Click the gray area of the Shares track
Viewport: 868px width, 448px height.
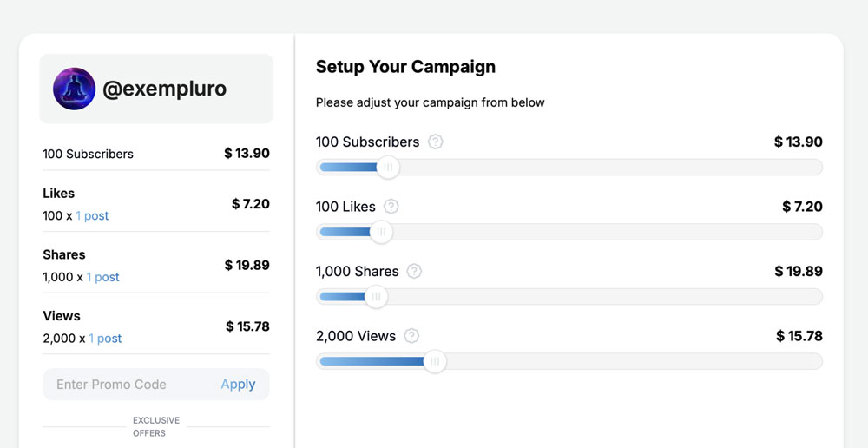608,297
